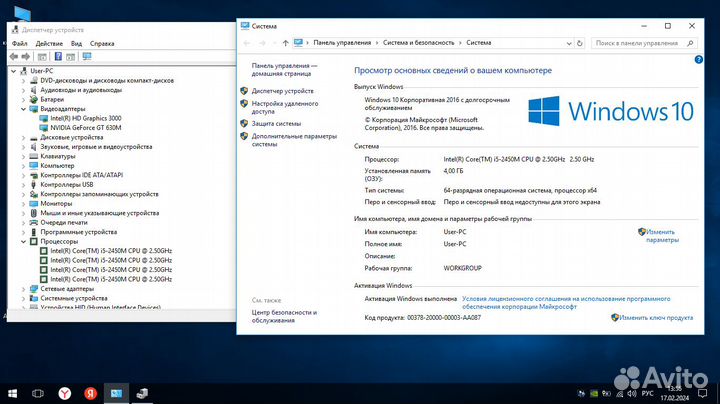Open the Файл menu
Screen dimensions: 720x404
[20, 44]
